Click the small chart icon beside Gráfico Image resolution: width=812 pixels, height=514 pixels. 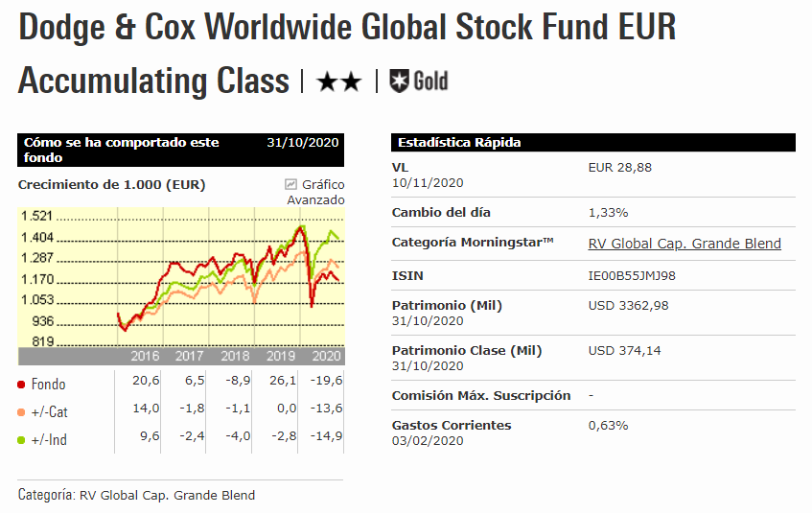(x=290, y=184)
